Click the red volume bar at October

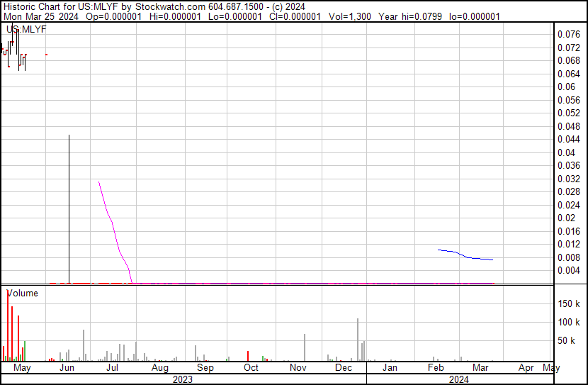click(x=248, y=356)
